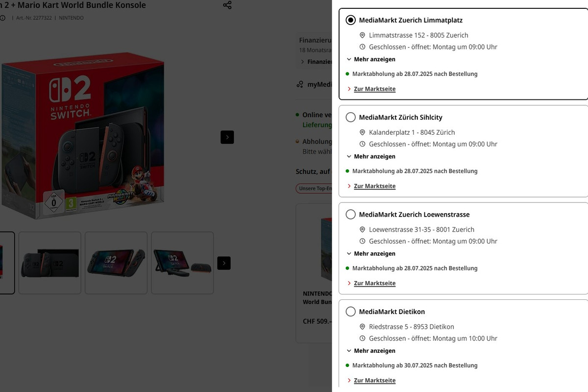Click the next arrow in thumbnail strip
The width and height of the screenshot is (588, 392).
pyautogui.click(x=224, y=263)
